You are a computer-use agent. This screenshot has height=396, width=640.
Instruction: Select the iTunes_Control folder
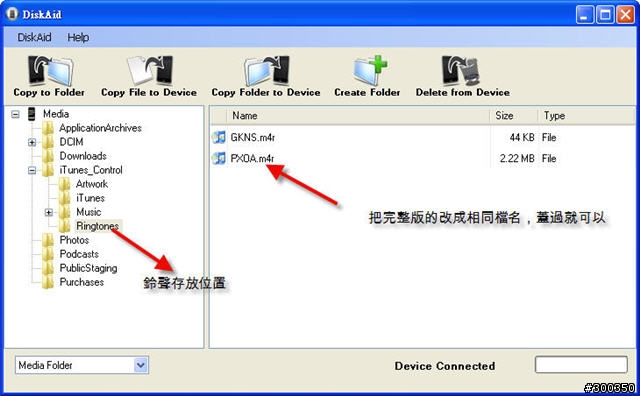[91, 170]
